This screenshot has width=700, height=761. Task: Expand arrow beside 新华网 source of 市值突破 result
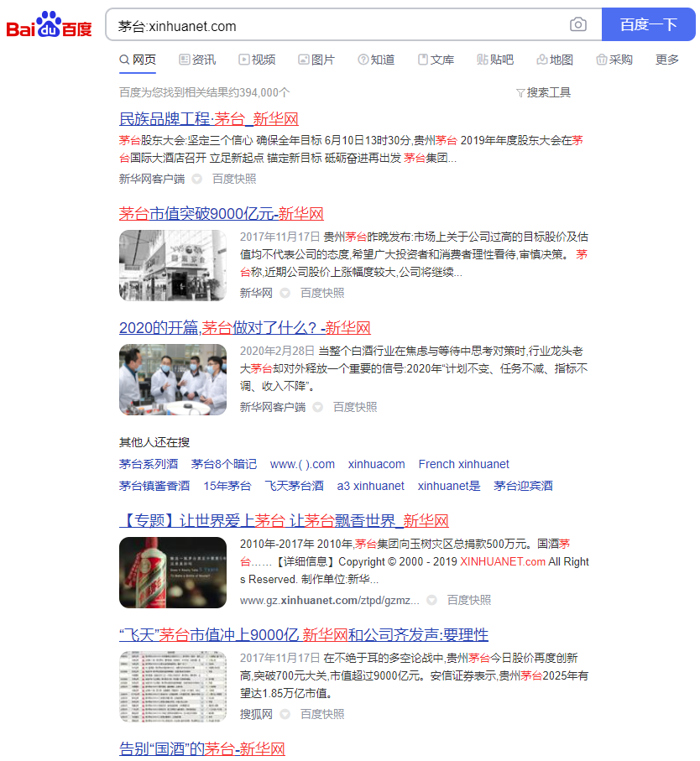click(x=285, y=293)
